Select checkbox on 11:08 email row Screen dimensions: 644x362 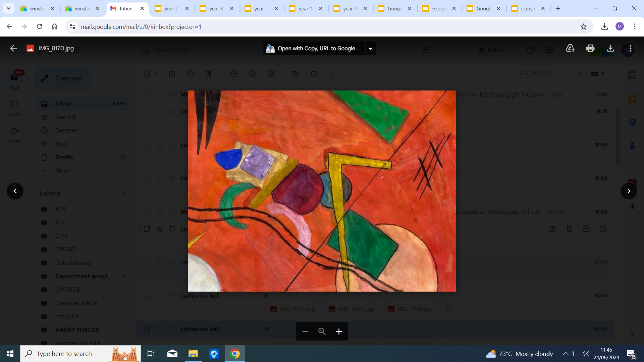(x=147, y=178)
